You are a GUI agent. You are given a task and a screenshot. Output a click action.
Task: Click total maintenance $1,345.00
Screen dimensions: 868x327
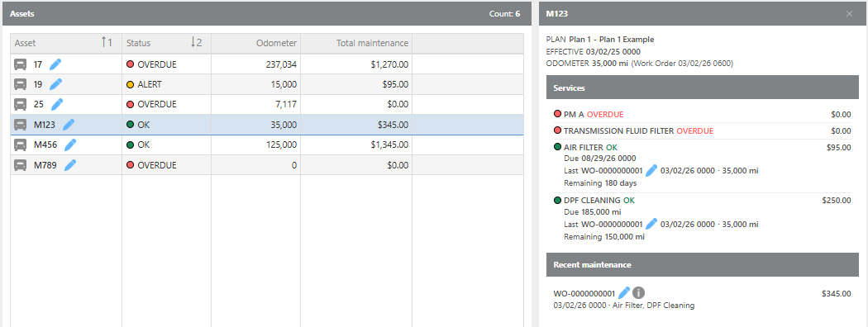coord(389,145)
